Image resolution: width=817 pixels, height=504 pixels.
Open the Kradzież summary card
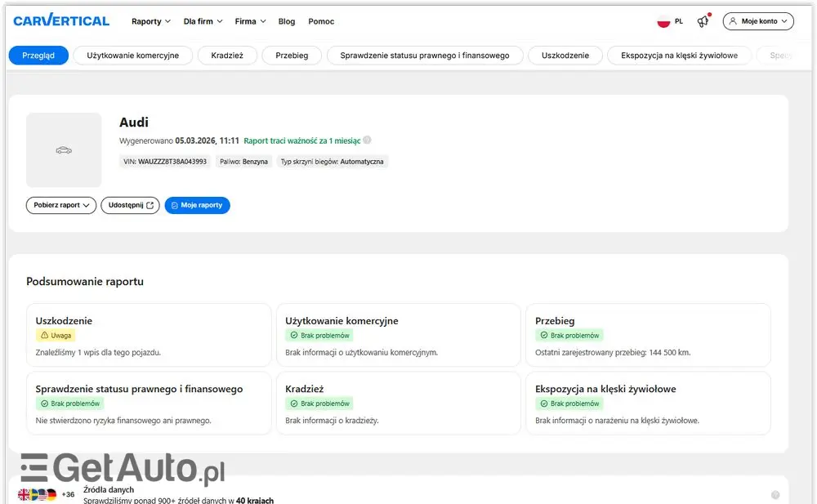coord(399,404)
